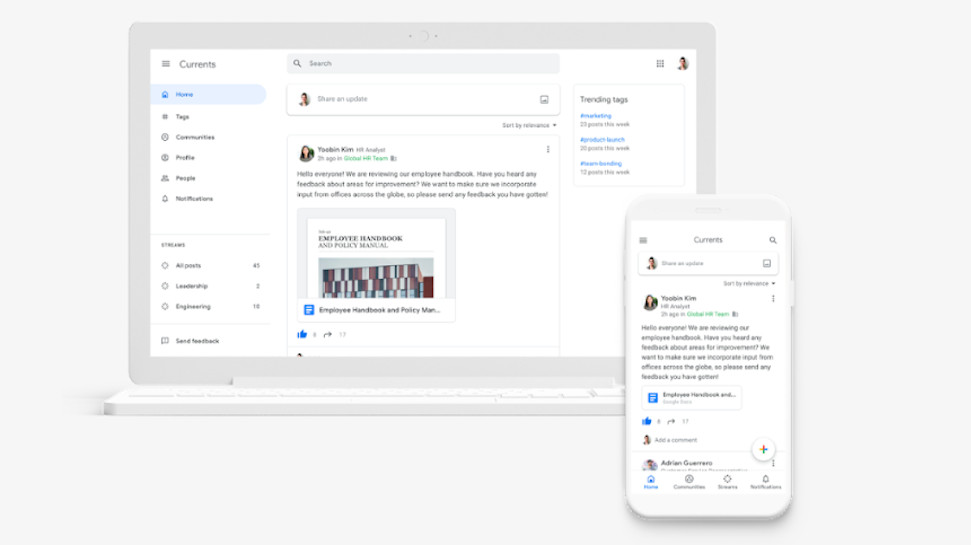Image resolution: width=971 pixels, height=545 pixels.
Task: Like Yoobin Kim's post with thumbs-up icon
Action: 302,334
